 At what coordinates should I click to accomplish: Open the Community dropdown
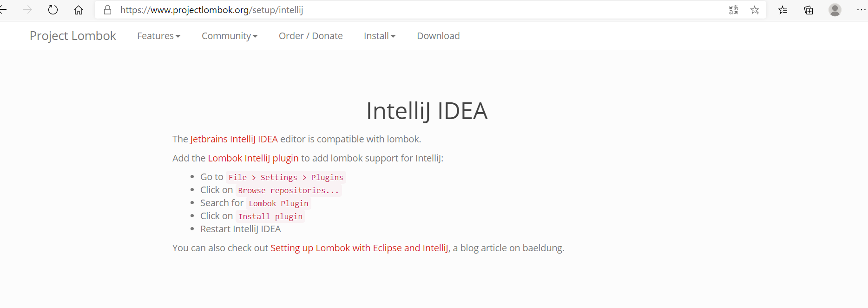click(x=230, y=35)
